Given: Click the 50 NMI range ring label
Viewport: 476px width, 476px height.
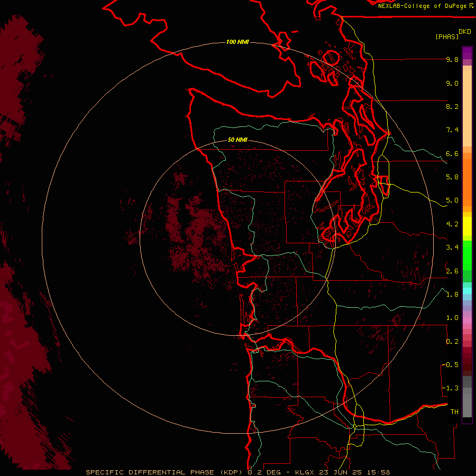Looking at the screenshot, I should 237,140.
